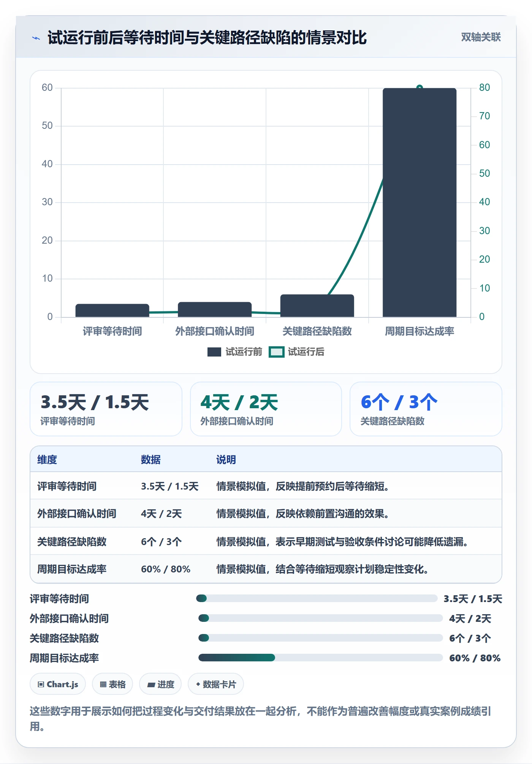
Task: Click the 外部接口确认时间 chart bar
Action: (x=215, y=309)
